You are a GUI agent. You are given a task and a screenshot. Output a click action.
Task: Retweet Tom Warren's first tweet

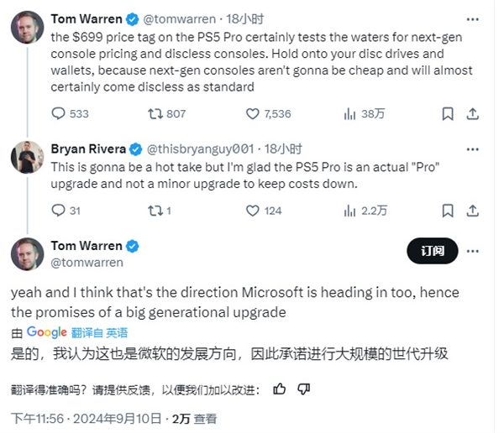[x=155, y=113]
